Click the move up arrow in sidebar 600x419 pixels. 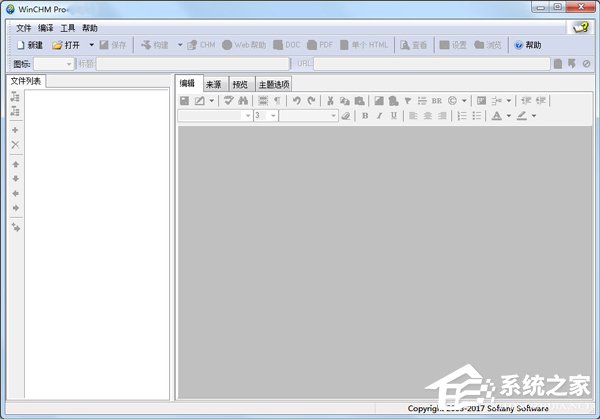(x=16, y=164)
